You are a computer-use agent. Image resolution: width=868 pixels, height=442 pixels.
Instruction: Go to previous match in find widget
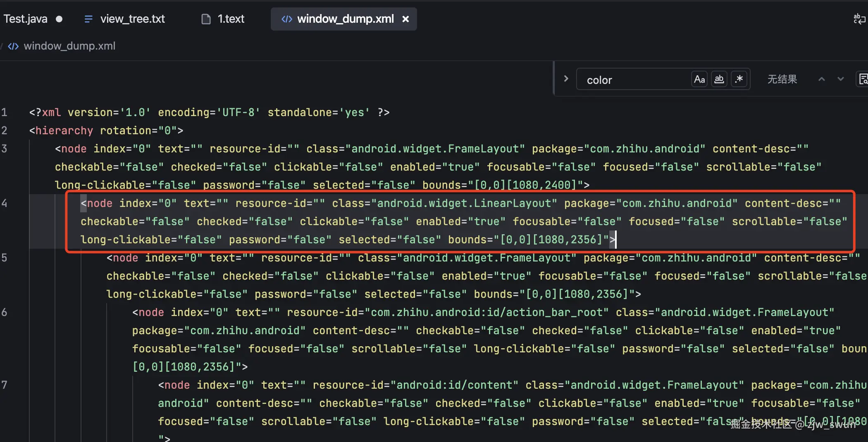(x=822, y=79)
